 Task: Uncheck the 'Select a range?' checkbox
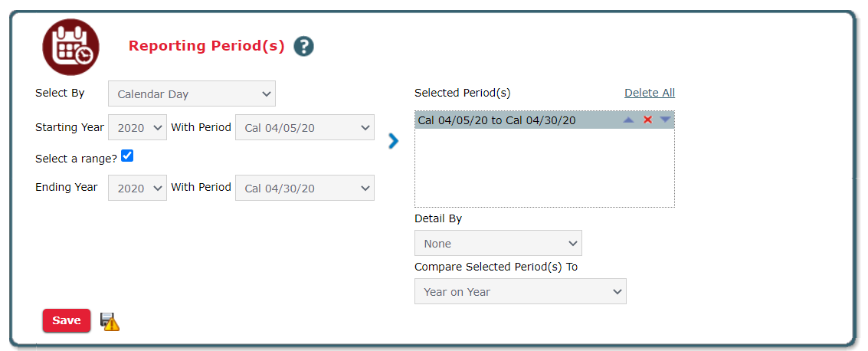click(x=127, y=156)
